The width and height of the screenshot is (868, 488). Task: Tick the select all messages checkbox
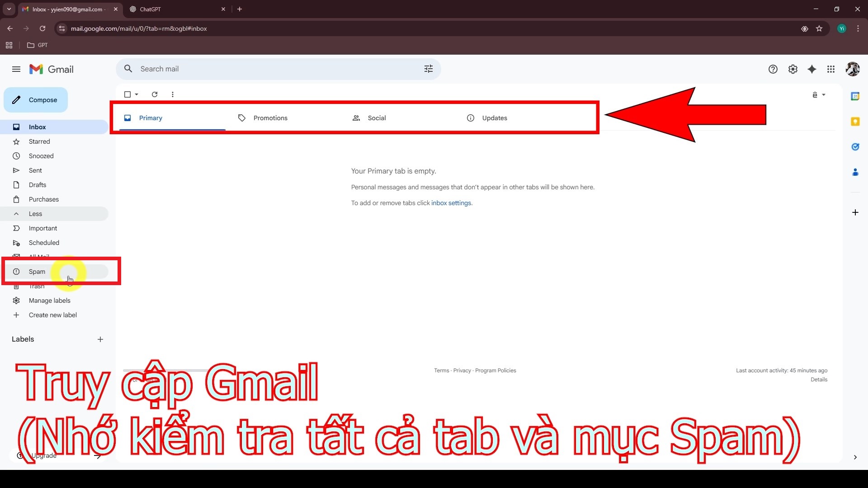click(x=127, y=94)
